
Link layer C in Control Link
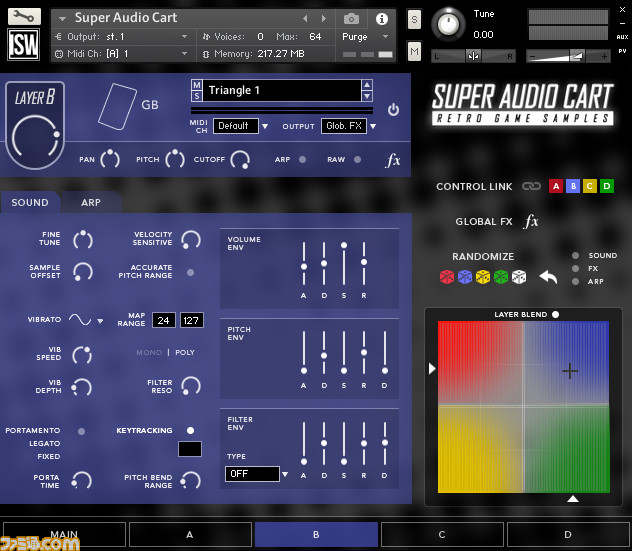(x=590, y=186)
